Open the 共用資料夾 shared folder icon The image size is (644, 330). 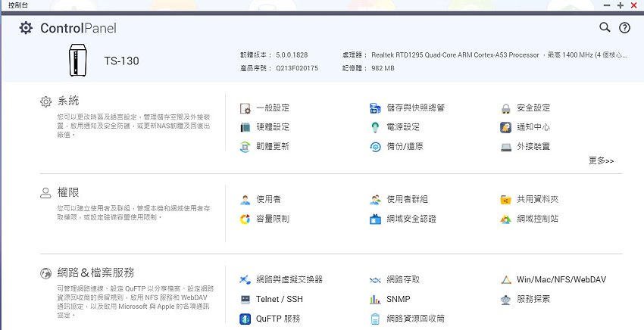[505, 200]
